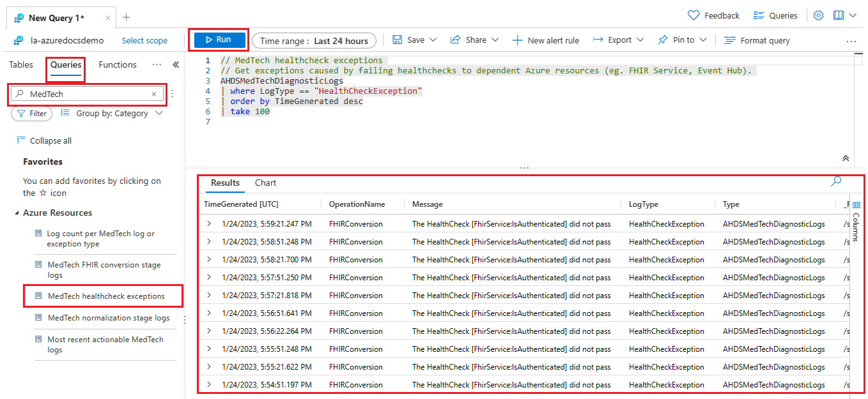Open the Filter button
The width and height of the screenshot is (868, 399).
32,114
